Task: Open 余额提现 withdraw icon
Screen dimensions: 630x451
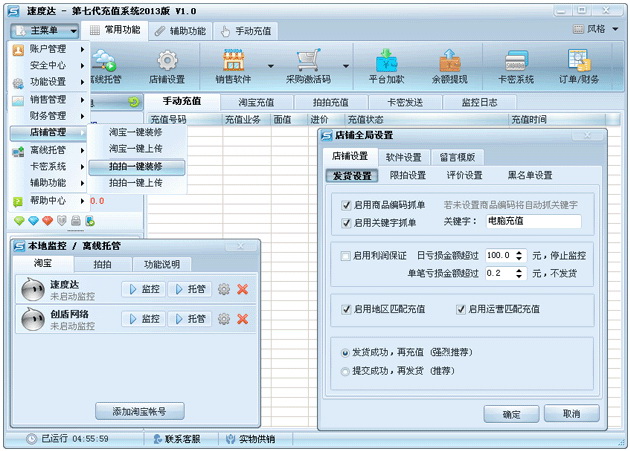Action: pos(450,60)
